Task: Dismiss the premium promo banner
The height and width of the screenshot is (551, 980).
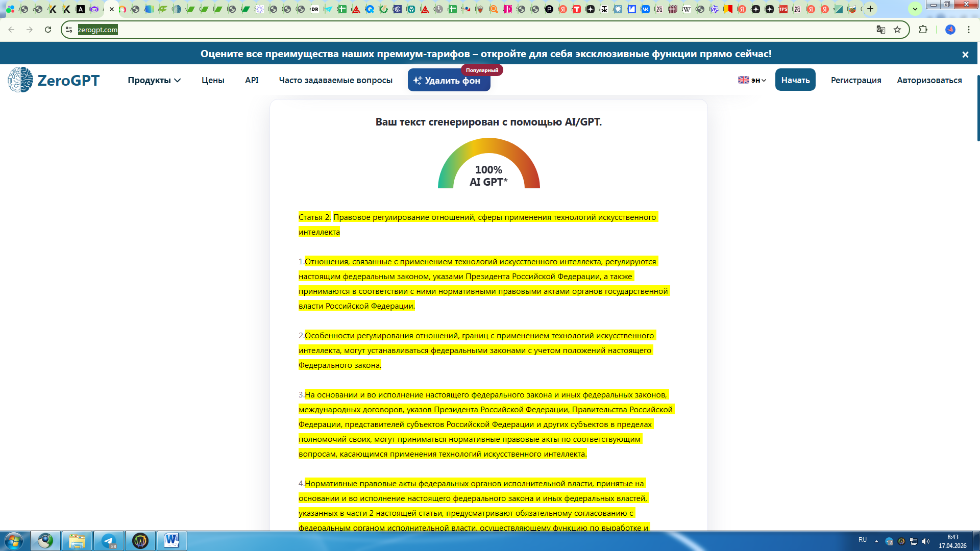Action: coord(965,54)
